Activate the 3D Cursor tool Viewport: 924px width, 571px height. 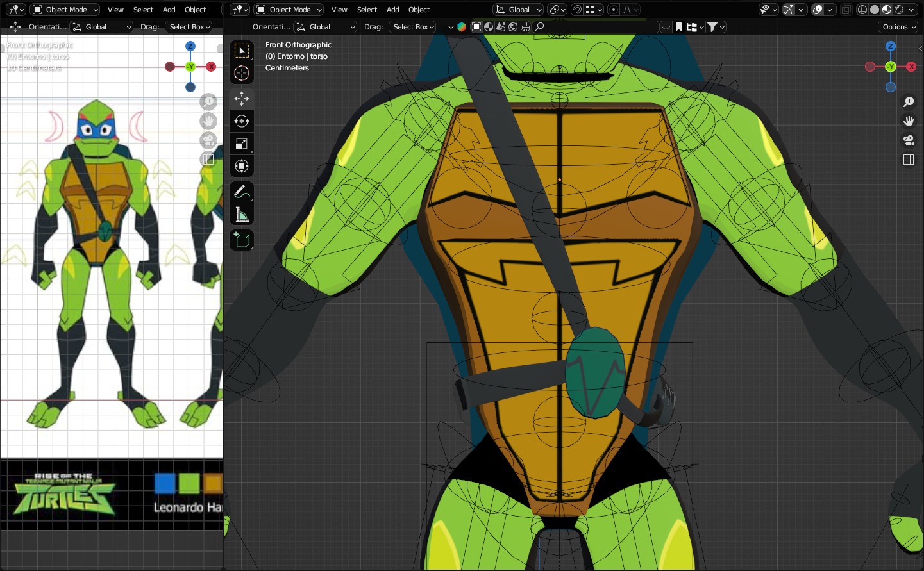(x=242, y=73)
